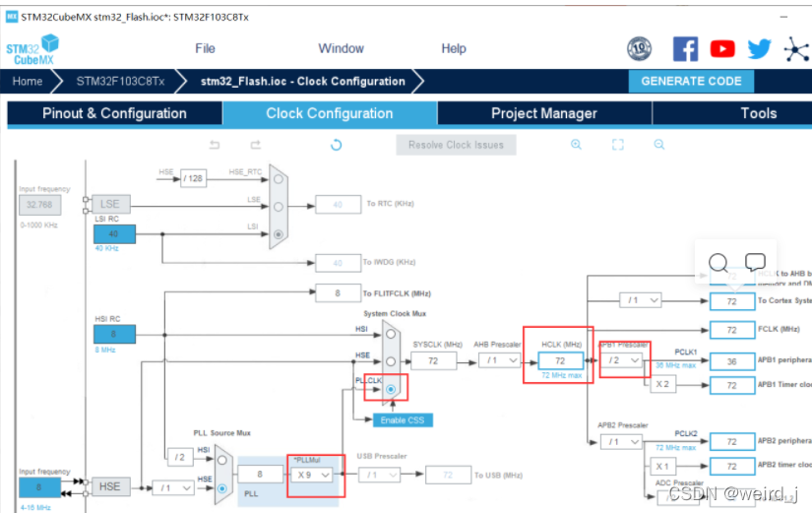The height and width of the screenshot is (513, 812).
Task: Click the APB1 peripheral clocks 36 box
Action: point(731,361)
